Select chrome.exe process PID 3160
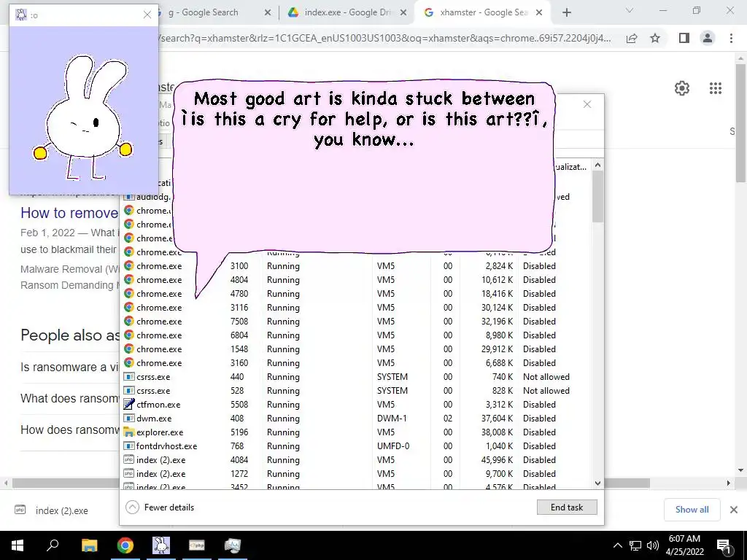Image resolution: width=747 pixels, height=560 pixels. point(356,362)
